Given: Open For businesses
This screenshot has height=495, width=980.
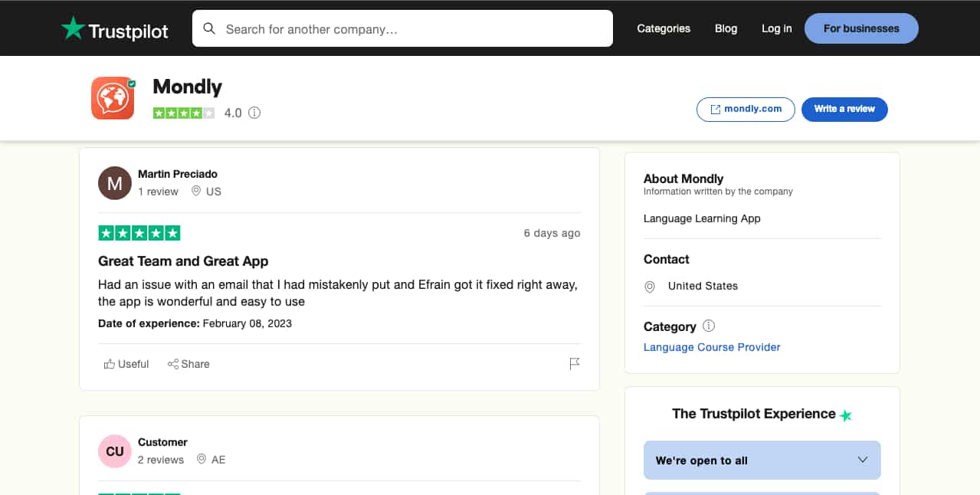Looking at the screenshot, I should [x=861, y=28].
